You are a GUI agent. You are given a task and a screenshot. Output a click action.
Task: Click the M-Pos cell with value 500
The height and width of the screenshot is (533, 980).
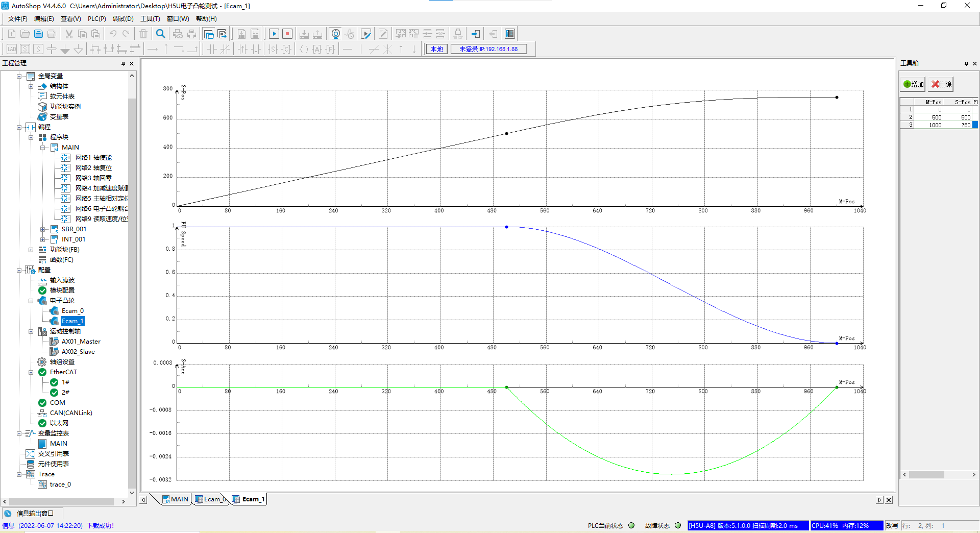coord(928,117)
